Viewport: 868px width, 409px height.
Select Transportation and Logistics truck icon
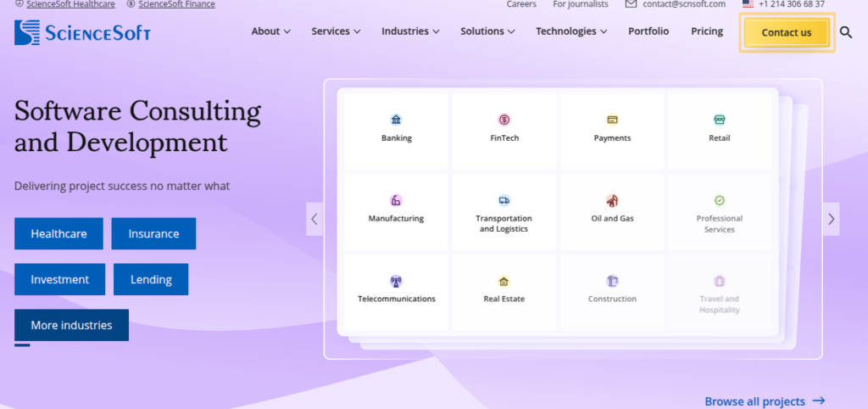(504, 200)
